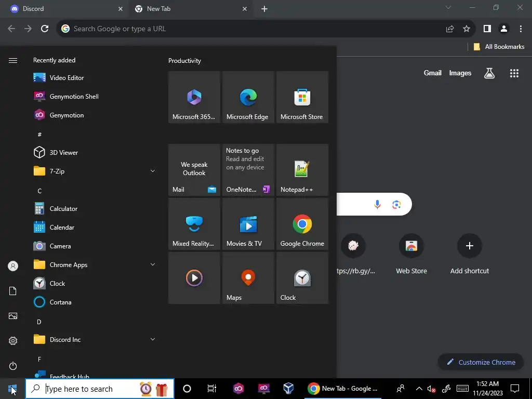
Task: Open Video Editor from Recently added
Action: (x=95, y=78)
